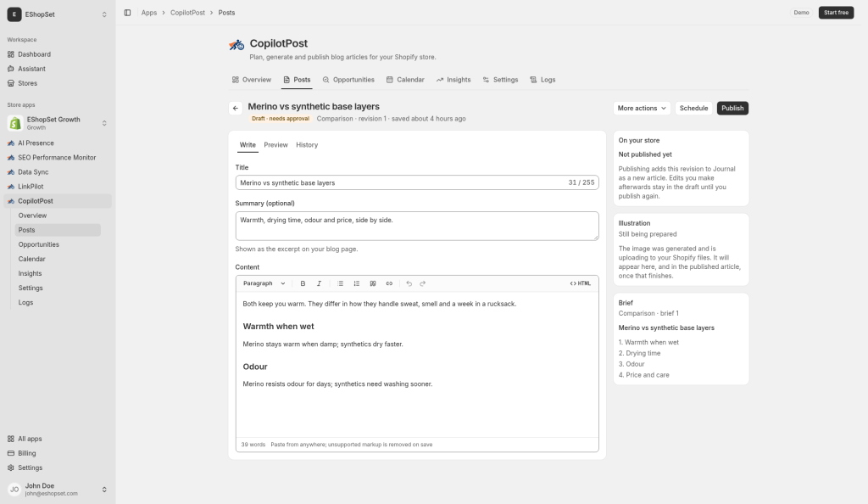The image size is (868, 504).
Task: Switch editor to HTML view
Action: point(580,283)
